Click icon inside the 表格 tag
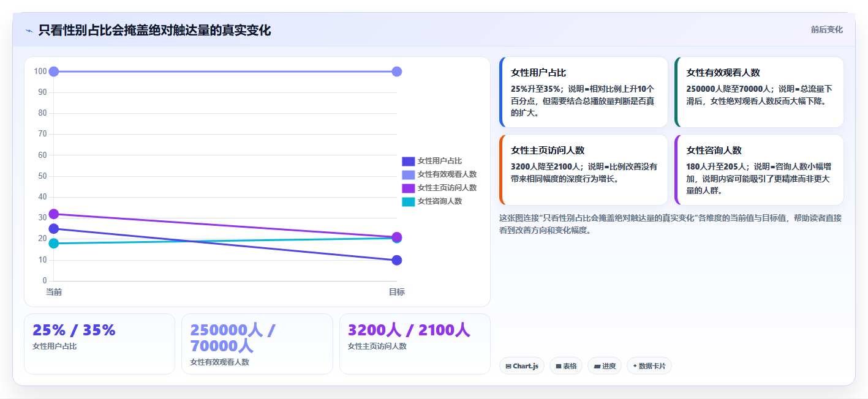 (559, 366)
